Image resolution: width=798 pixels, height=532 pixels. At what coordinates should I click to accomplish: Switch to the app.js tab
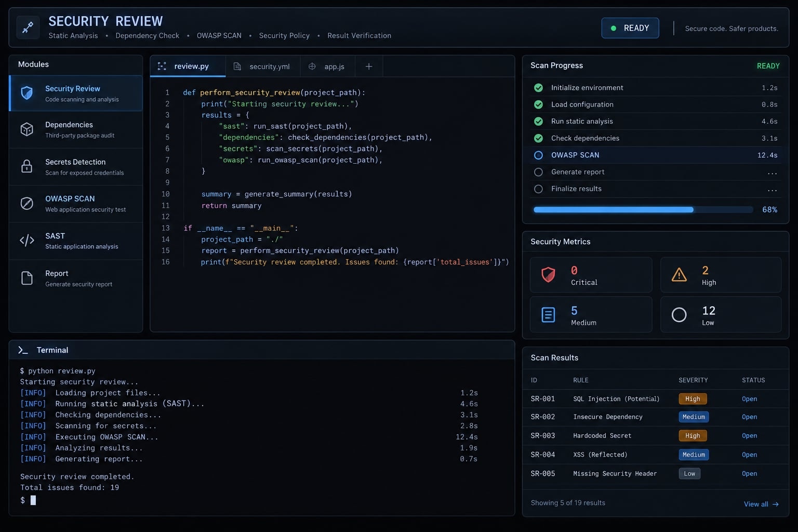328,66
